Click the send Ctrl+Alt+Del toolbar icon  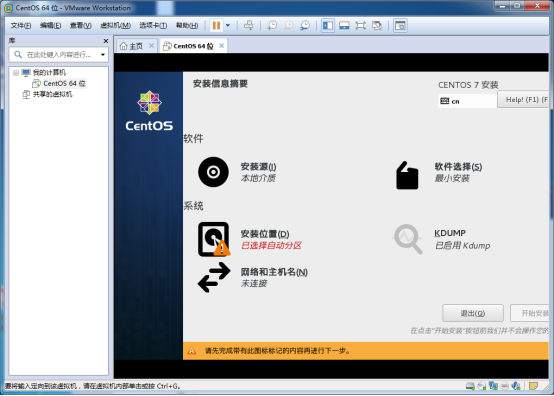(x=249, y=25)
